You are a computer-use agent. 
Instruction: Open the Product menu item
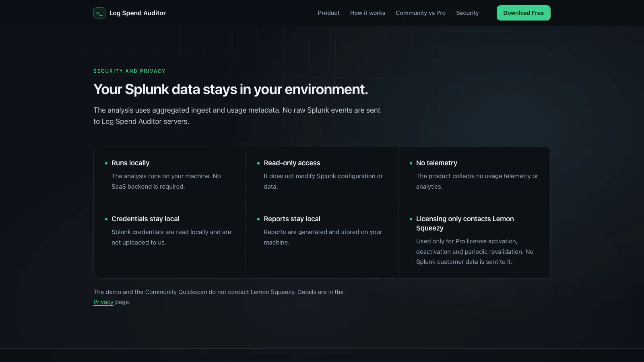(328, 13)
